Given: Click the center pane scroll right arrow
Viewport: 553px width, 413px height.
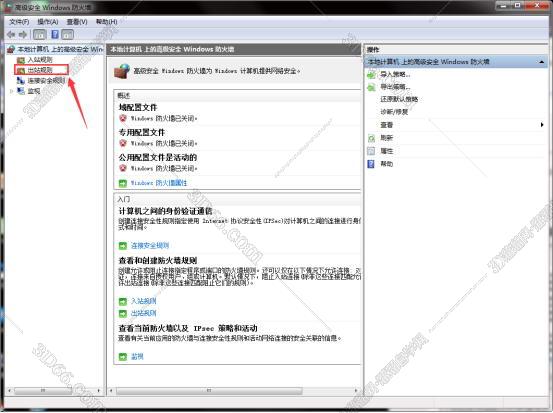Looking at the screenshot, I should [356, 391].
